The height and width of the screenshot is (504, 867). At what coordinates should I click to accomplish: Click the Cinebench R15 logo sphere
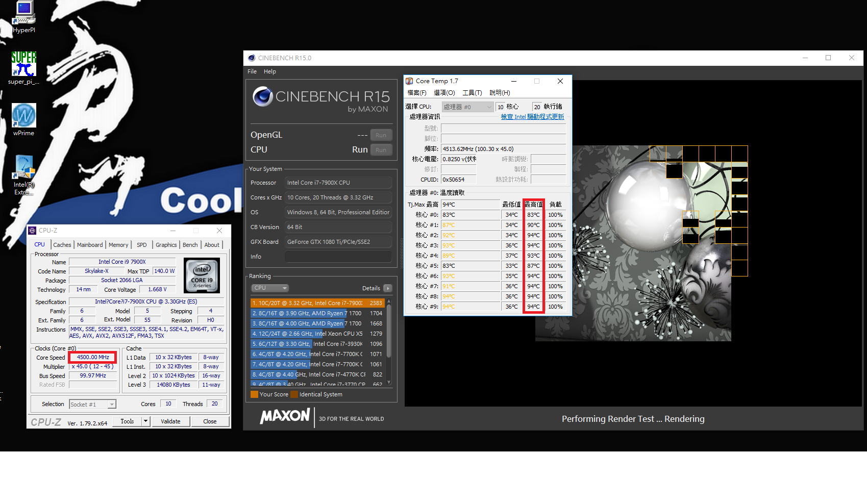pos(263,96)
